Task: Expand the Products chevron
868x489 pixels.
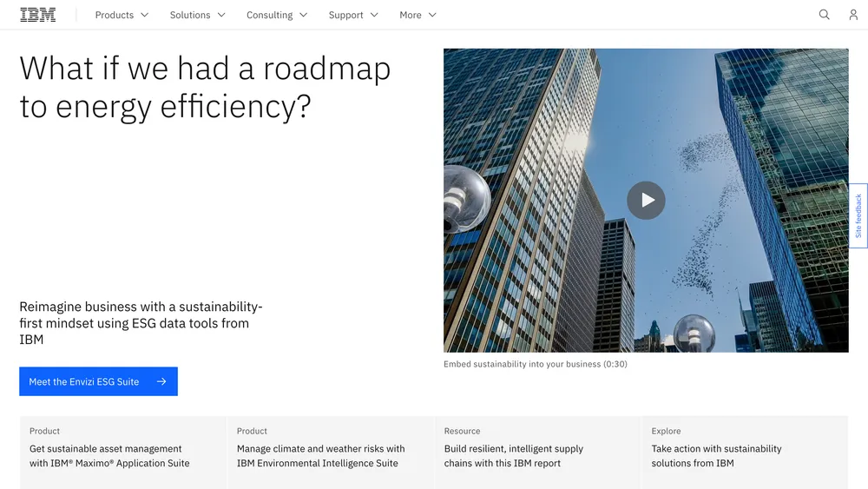Action: [x=144, y=15]
